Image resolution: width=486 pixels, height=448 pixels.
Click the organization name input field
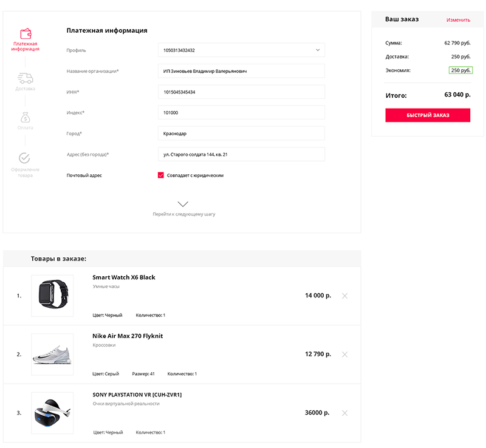point(241,71)
